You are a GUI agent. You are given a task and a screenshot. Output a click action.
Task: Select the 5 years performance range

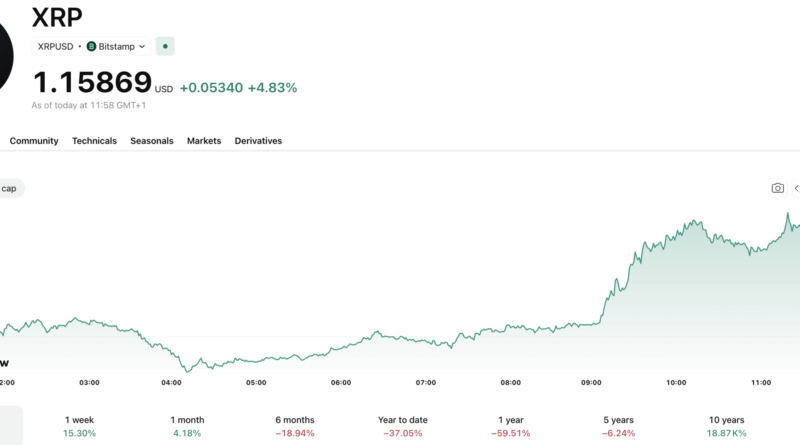(618, 427)
